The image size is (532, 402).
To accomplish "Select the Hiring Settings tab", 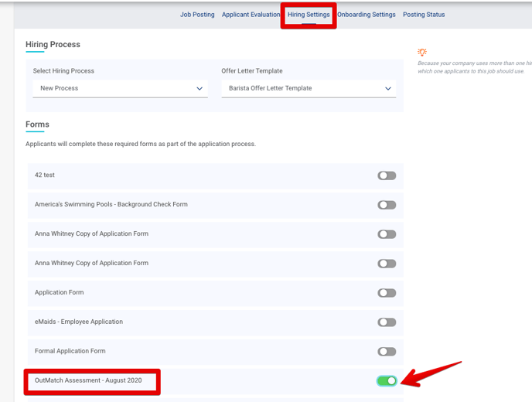I will coord(309,15).
